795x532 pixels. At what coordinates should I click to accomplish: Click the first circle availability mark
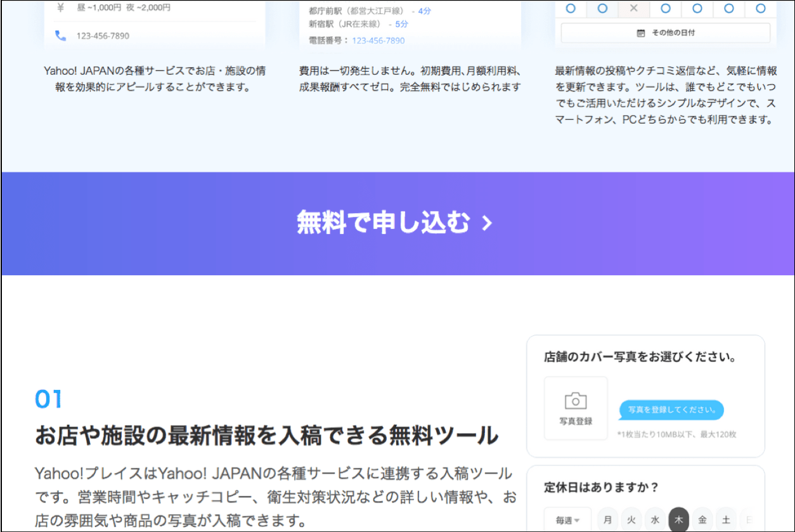click(571, 8)
